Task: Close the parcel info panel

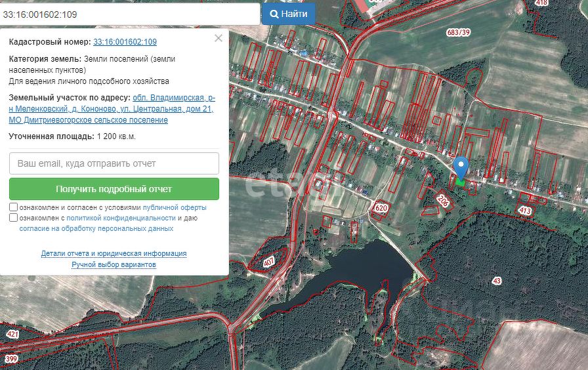Action: (219, 38)
